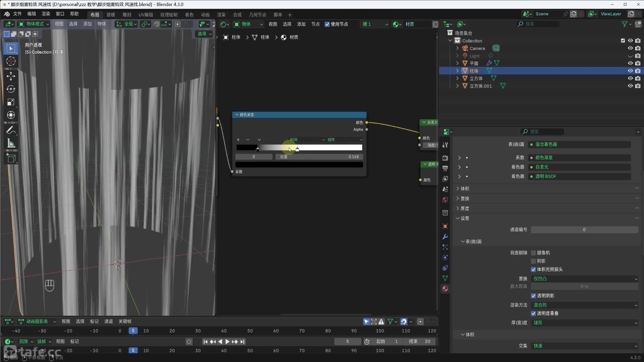Click the Play animation button

(227, 342)
